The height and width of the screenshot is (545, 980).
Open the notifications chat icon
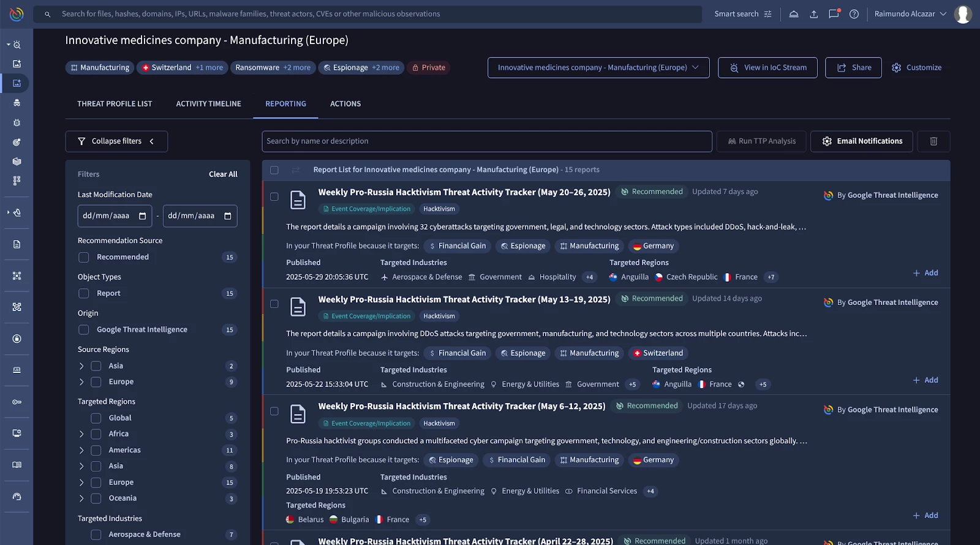click(x=834, y=13)
